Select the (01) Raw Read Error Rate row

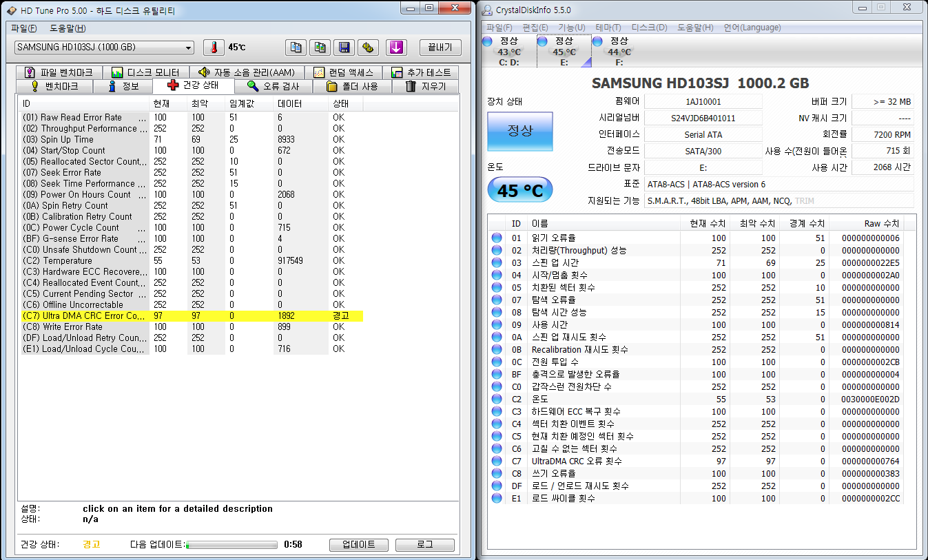[x=192, y=118]
